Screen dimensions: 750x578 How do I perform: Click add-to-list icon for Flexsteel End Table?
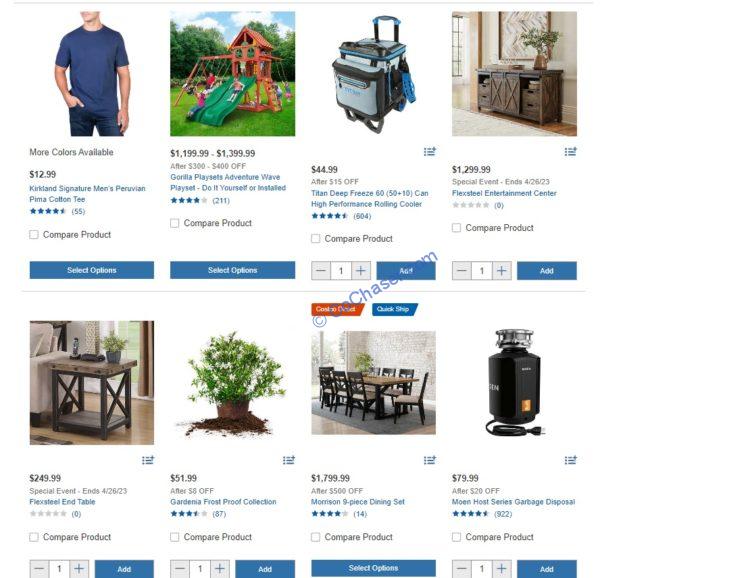point(148,460)
